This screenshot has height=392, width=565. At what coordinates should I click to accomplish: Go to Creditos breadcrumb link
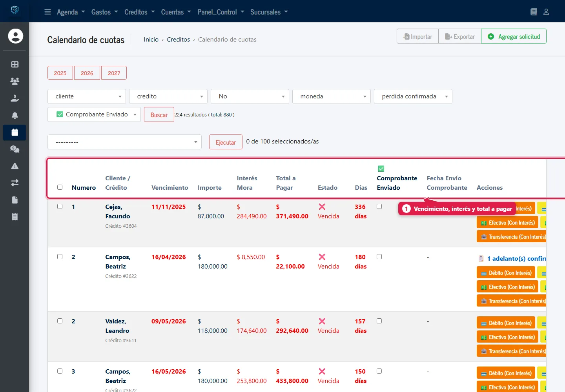click(x=178, y=39)
